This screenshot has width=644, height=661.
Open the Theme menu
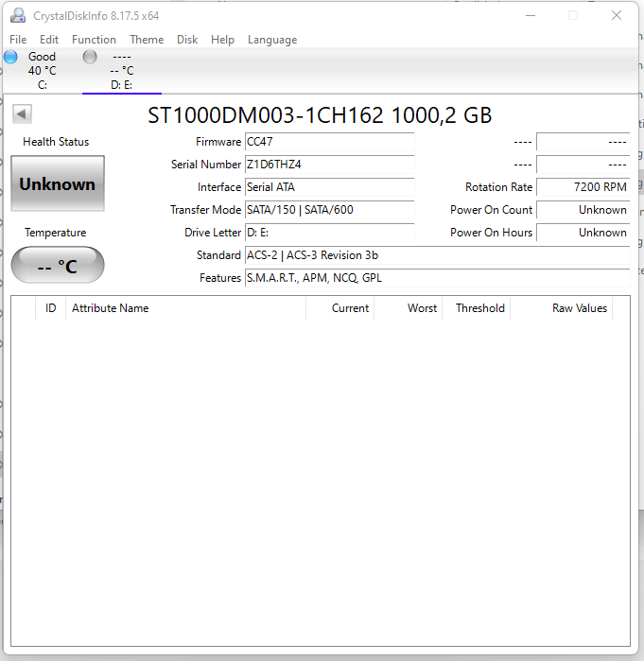tap(147, 40)
